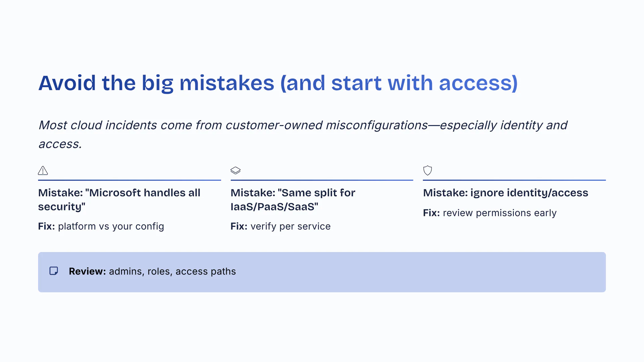Click the 'Mistake: ignore identity/access' heading
644x362 pixels.
pyautogui.click(x=505, y=193)
